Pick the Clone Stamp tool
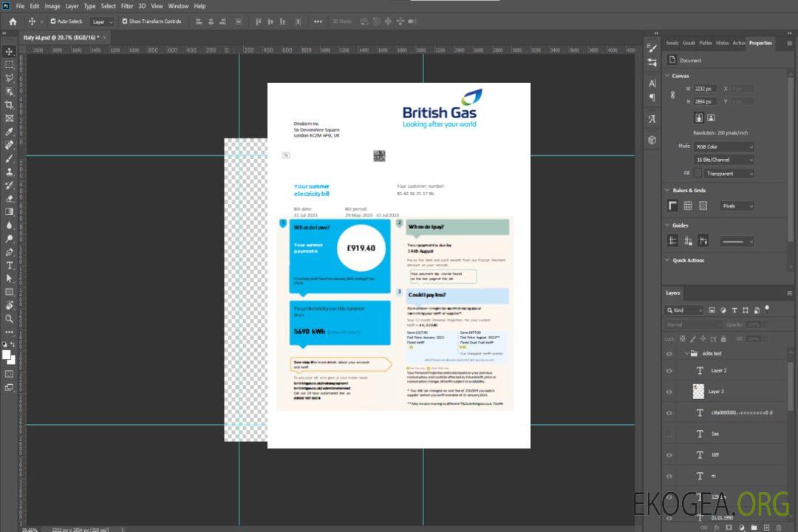Image resolution: width=798 pixels, height=532 pixels. coord(10,171)
